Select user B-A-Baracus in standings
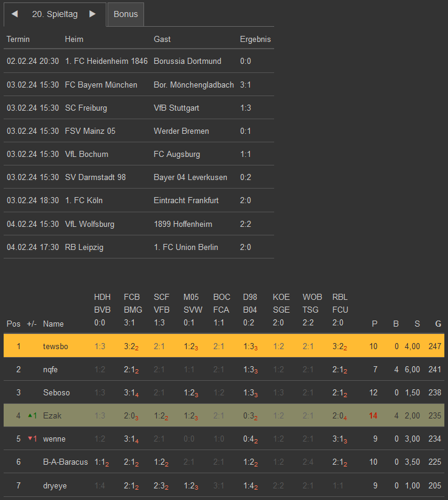This screenshot has height=500, width=448. 65,462
